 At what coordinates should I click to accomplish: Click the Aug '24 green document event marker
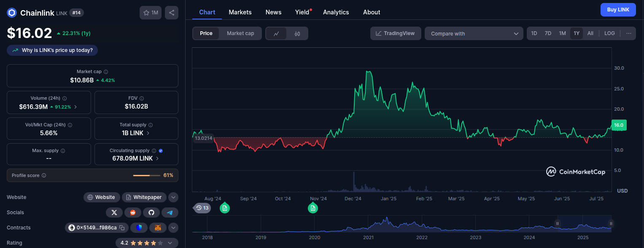pos(225,208)
